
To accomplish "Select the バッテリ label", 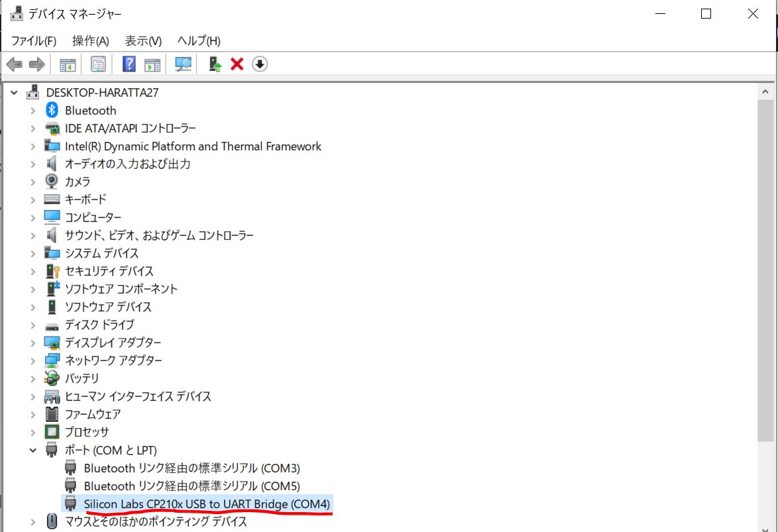I will click(82, 378).
